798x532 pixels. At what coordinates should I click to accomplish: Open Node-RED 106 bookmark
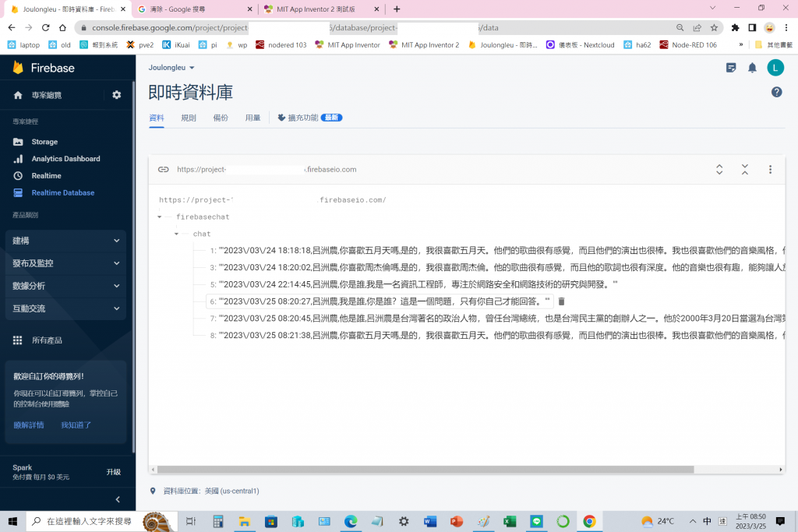pyautogui.click(x=688, y=44)
